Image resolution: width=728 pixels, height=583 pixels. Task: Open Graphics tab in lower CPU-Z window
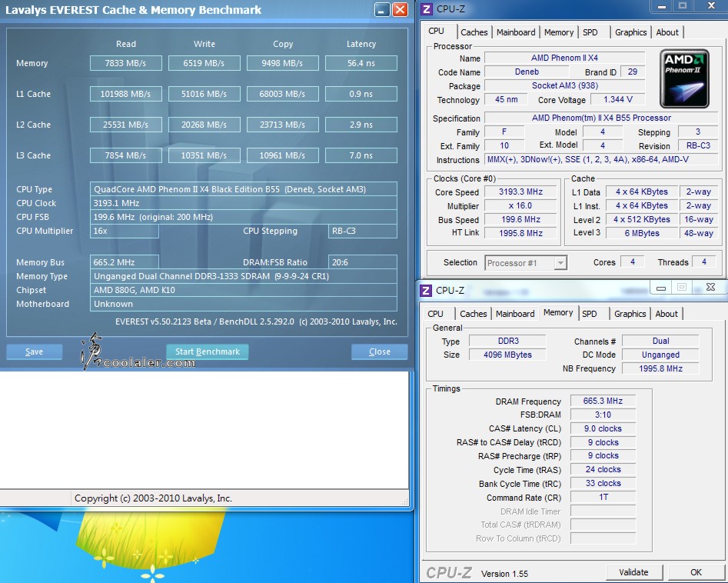(x=630, y=314)
